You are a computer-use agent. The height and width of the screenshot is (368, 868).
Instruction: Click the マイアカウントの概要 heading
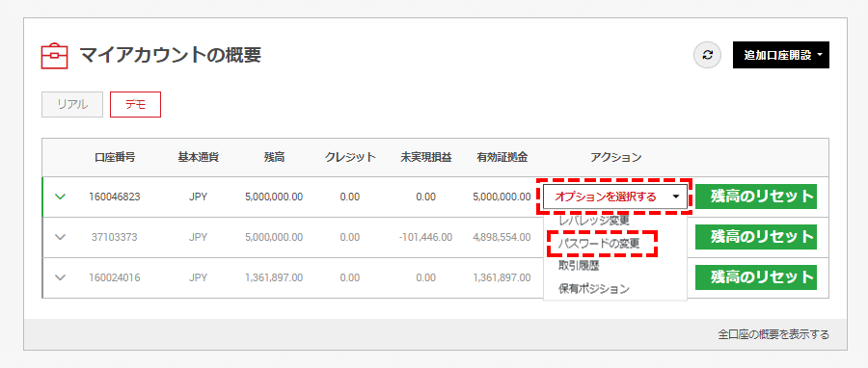click(x=170, y=55)
